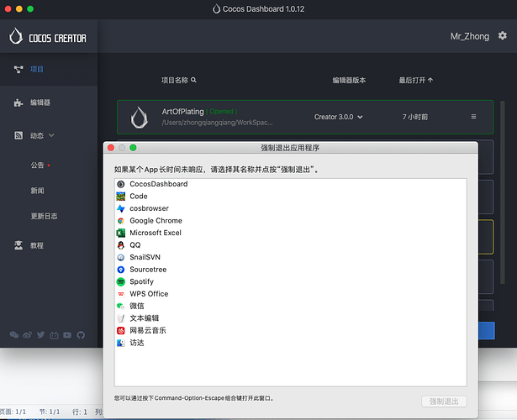
Task: Select 微信 in force quit list
Action: 291,306
